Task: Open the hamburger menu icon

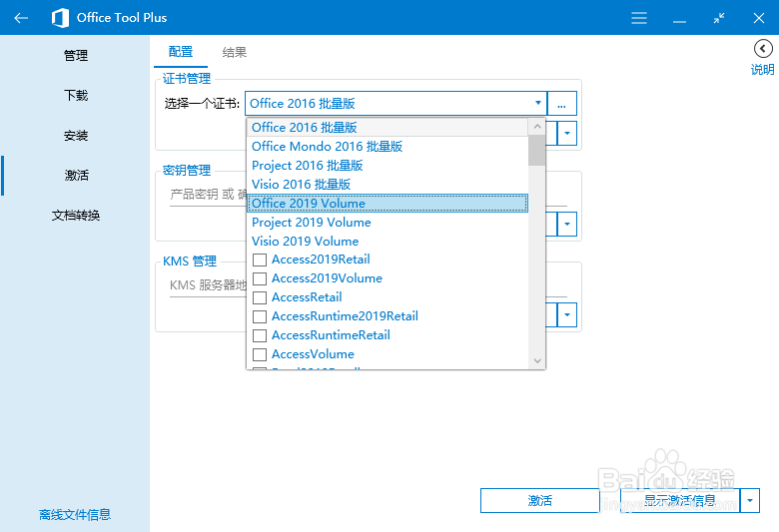Action: click(639, 18)
